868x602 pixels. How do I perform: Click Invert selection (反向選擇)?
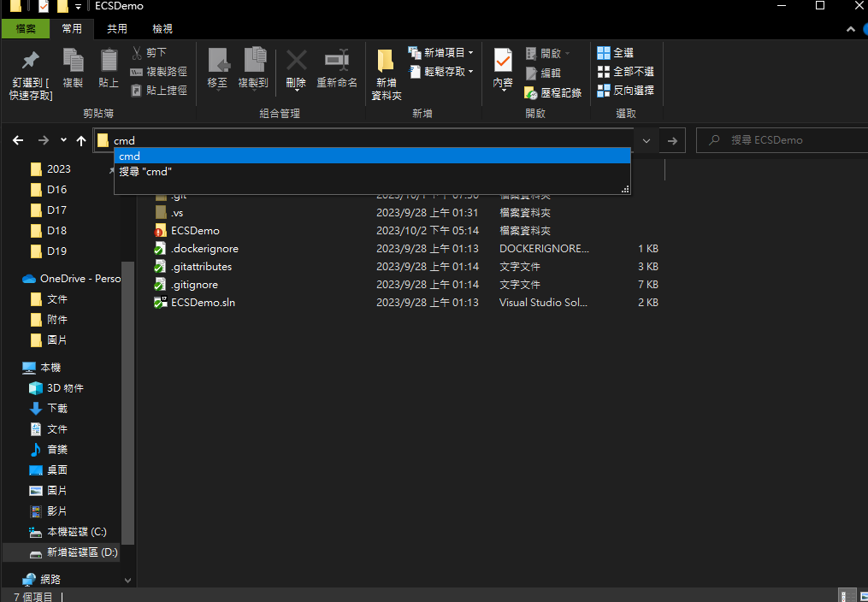[625, 90]
